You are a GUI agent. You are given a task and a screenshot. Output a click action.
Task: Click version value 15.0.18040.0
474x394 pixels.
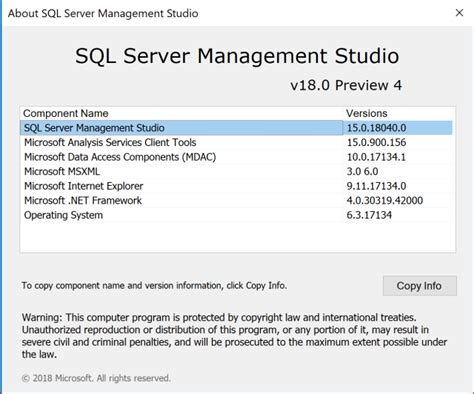coord(377,128)
